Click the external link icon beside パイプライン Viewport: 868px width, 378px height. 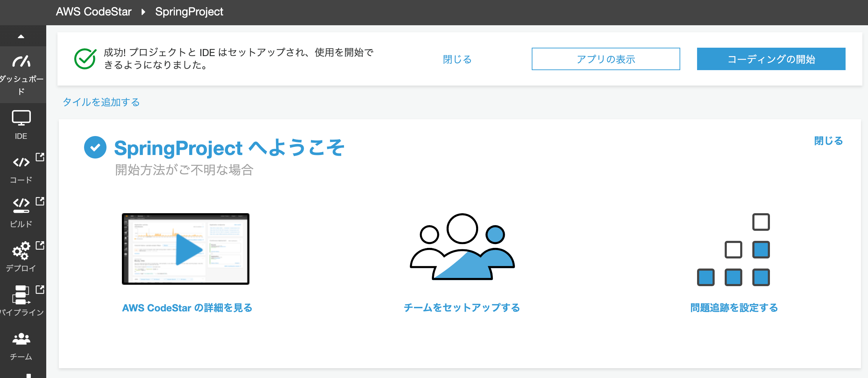(x=40, y=289)
